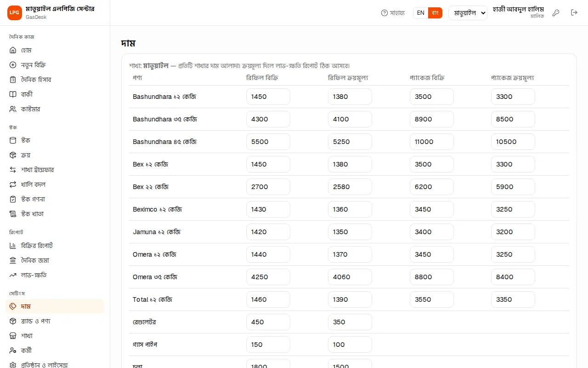This screenshot has height=368, width=588.
Task: Switch language to বাং
Action: click(435, 13)
